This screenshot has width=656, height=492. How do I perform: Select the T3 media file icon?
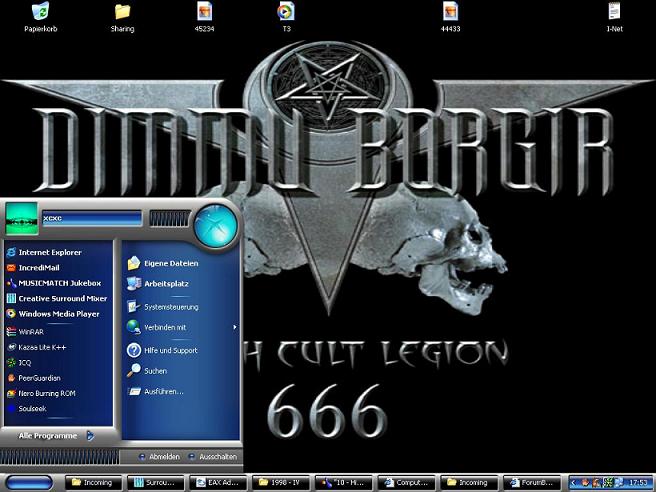click(x=286, y=17)
